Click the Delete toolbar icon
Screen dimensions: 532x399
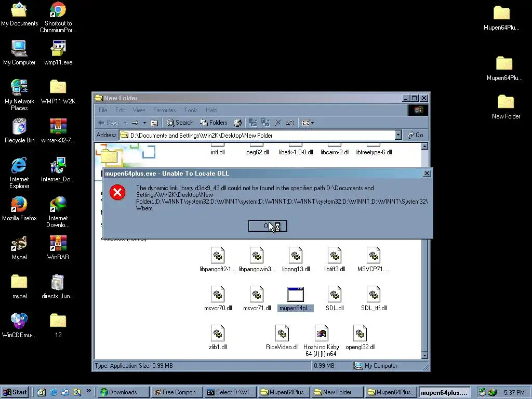tap(277, 123)
